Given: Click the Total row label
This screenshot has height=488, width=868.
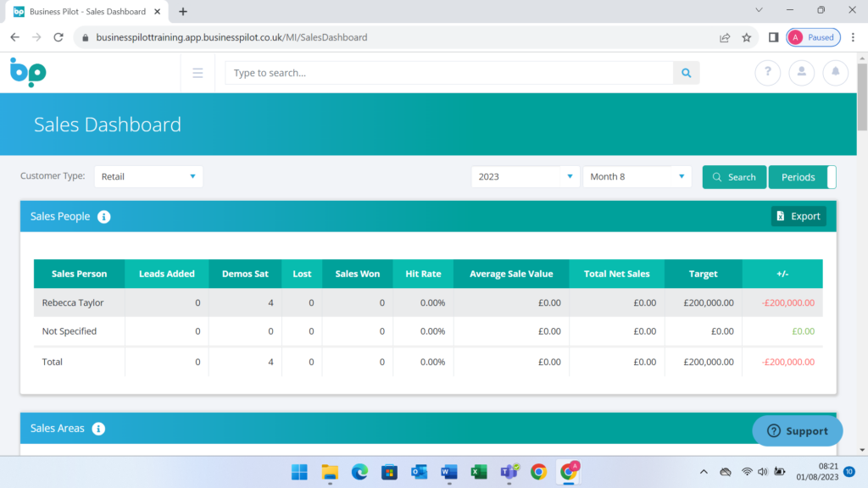Looking at the screenshot, I should pyautogui.click(x=52, y=362).
